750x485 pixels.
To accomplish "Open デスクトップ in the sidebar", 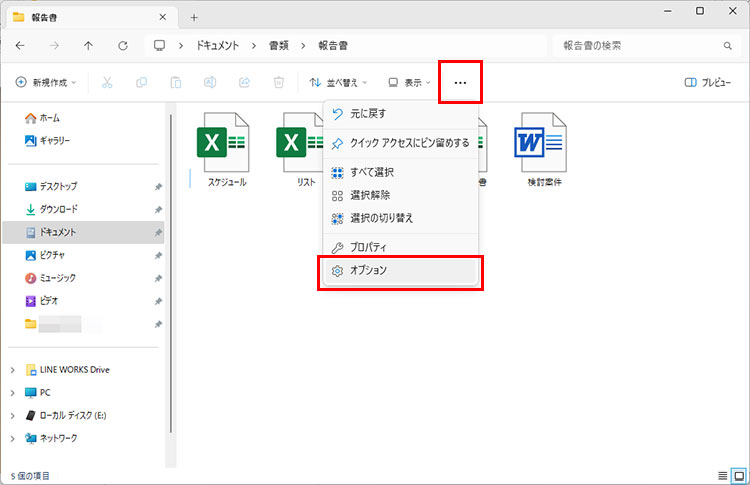I will pos(51,186).
